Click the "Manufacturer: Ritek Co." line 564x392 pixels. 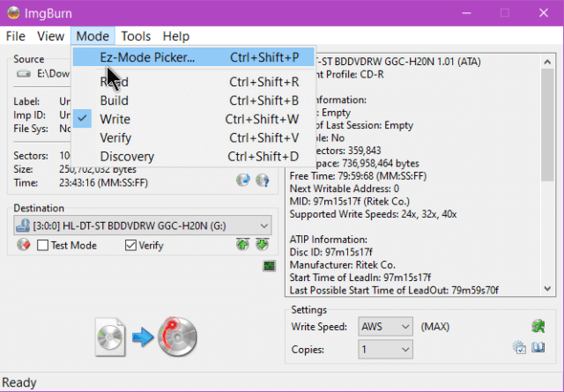pos(343,265)
